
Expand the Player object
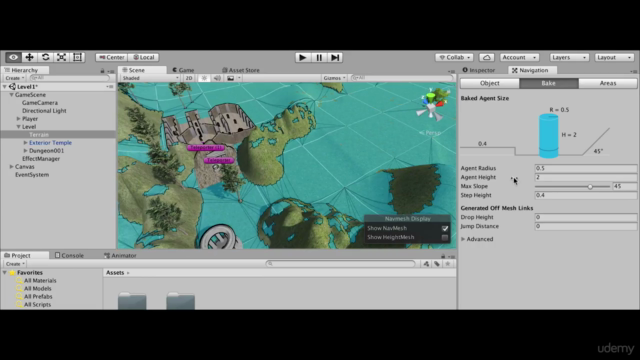[18, 119]
